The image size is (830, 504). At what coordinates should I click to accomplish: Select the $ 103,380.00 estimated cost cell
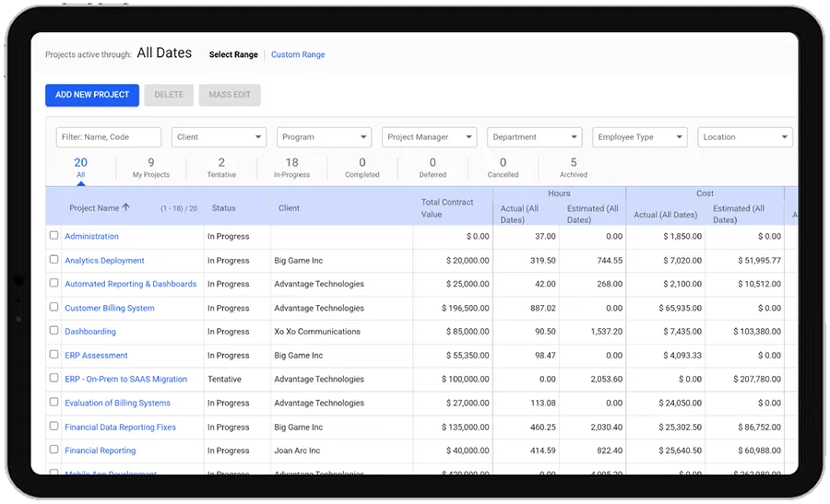point(745,332)
